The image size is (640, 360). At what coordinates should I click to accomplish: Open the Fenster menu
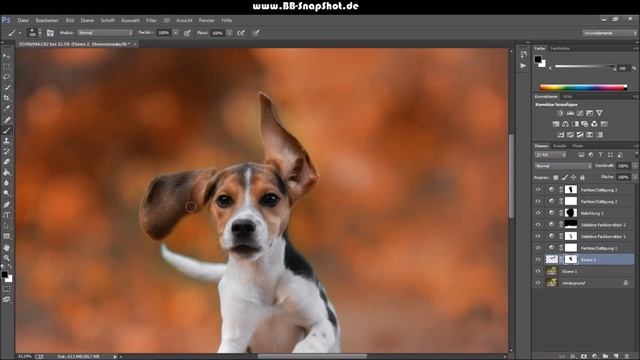[207, 20]
